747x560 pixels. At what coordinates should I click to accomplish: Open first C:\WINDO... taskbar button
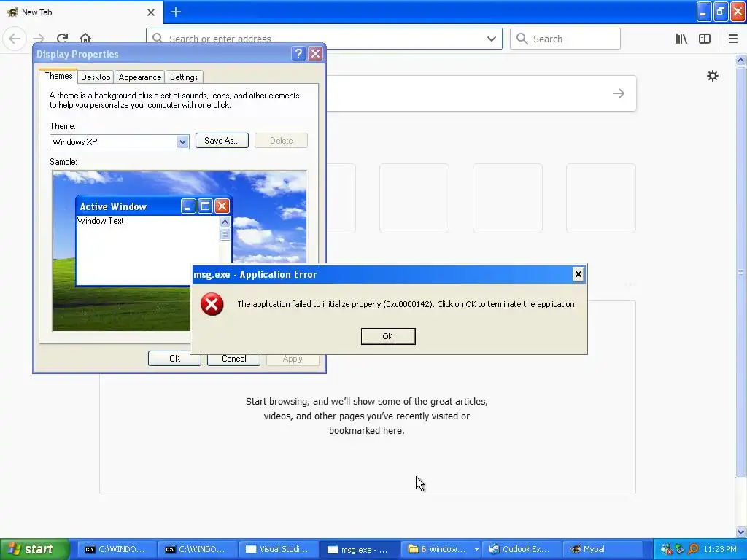pos(117,549)
